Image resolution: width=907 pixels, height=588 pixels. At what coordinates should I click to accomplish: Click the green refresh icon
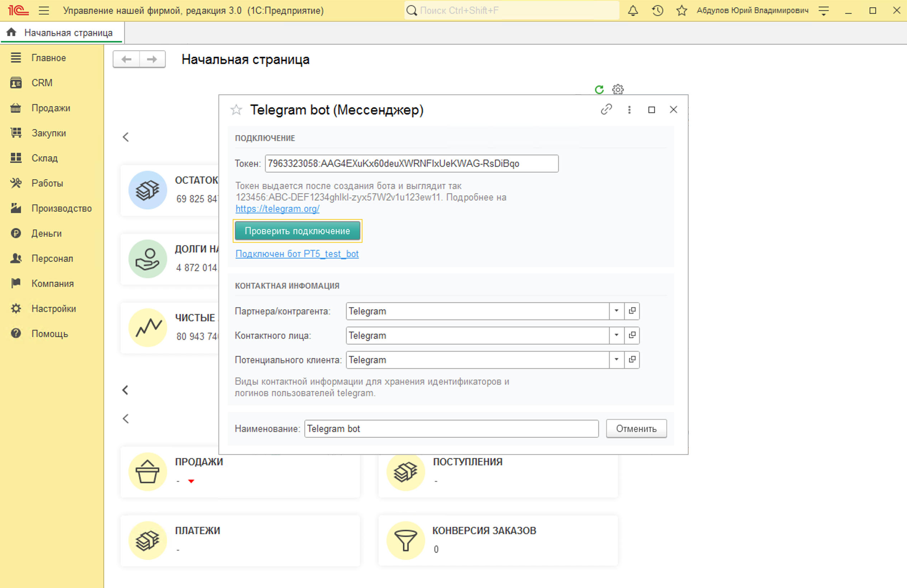pos(599,90)
